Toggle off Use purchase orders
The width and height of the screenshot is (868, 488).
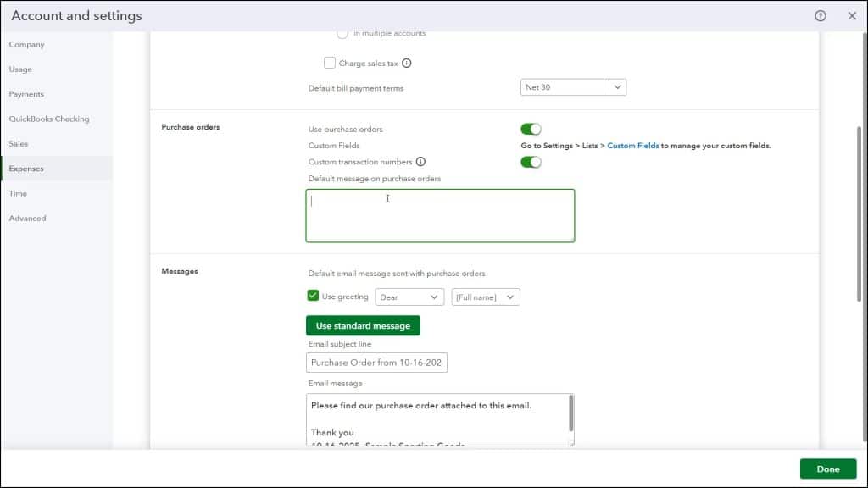point(531,128)
